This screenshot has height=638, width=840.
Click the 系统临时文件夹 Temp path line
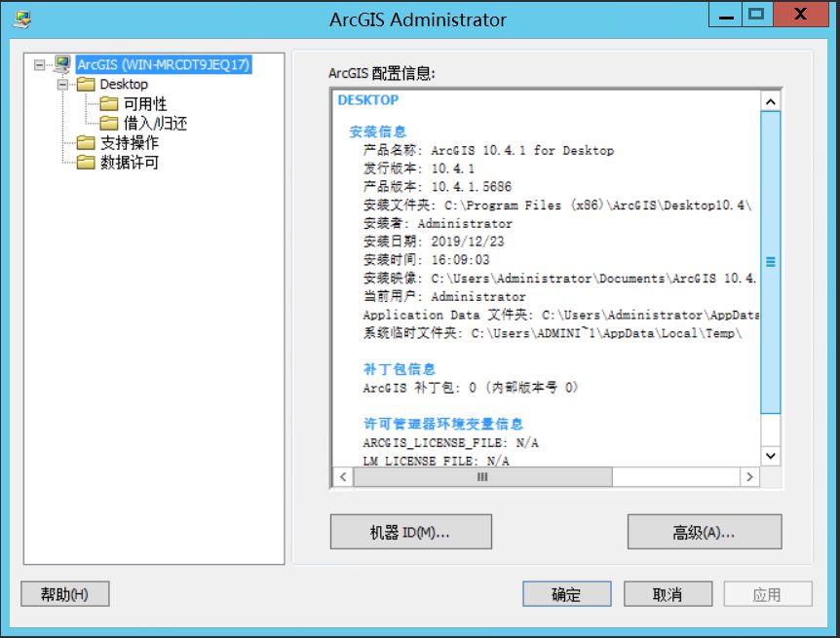click(553, 333)
